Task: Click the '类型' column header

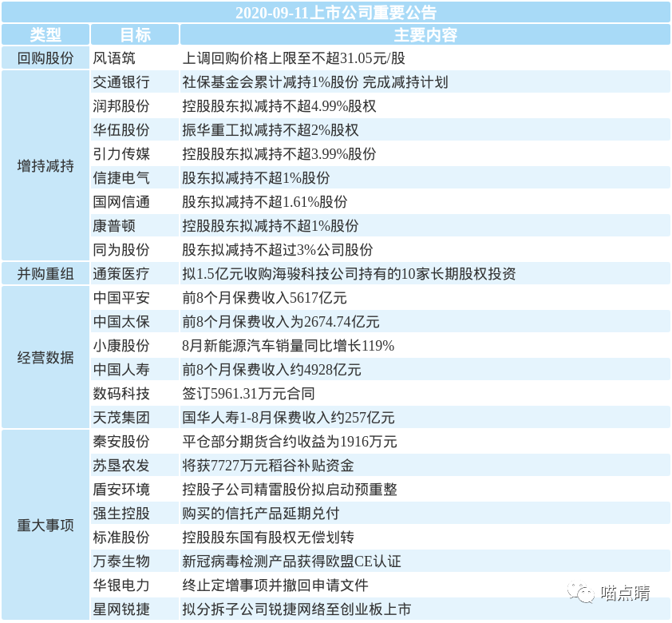Action: coord(45,34)
